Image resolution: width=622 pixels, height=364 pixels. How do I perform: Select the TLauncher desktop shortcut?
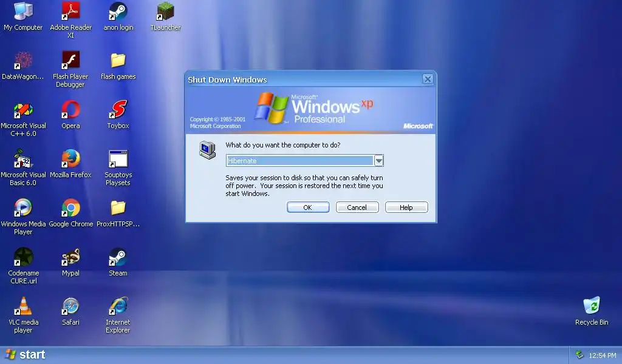(165, 12)
